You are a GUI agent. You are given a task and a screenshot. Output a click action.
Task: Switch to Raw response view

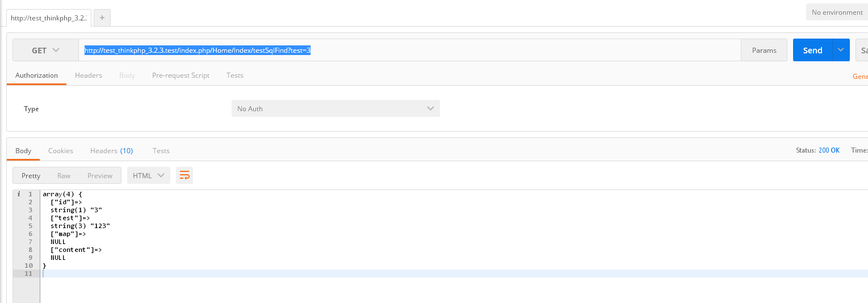click(64, 175)
